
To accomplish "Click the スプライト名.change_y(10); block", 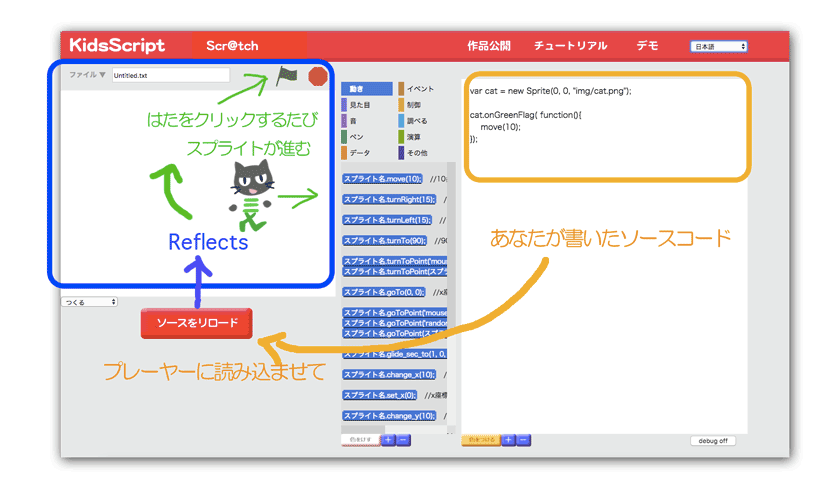I will (x=389, y=416).
